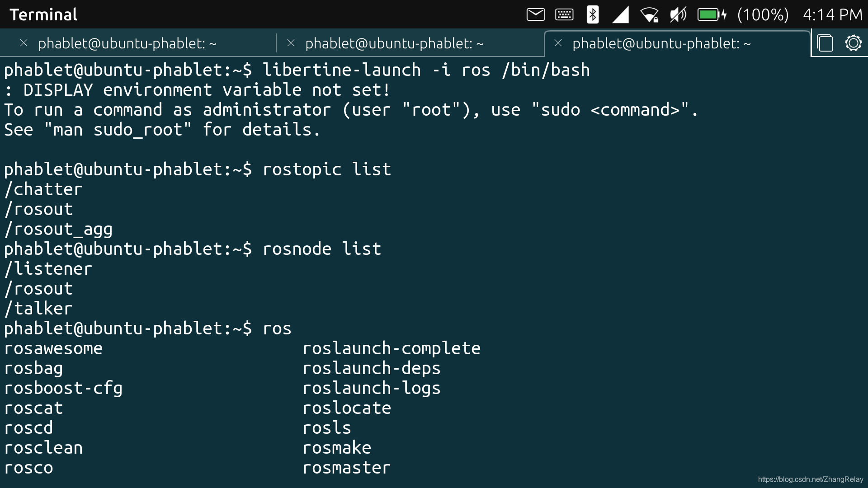Close the second terminal tab
The image size is (868, 488).
click(291, 43)
